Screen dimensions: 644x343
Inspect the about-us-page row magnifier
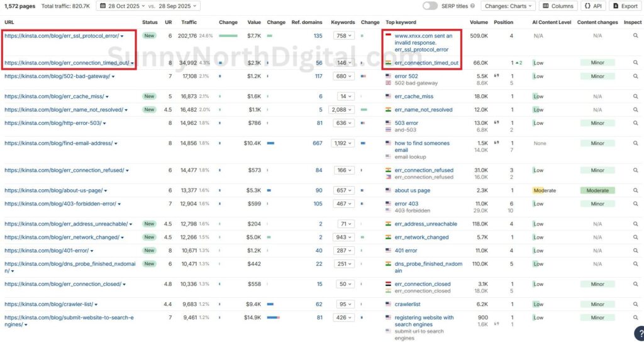pyautogui.click(x=635, y=190)
